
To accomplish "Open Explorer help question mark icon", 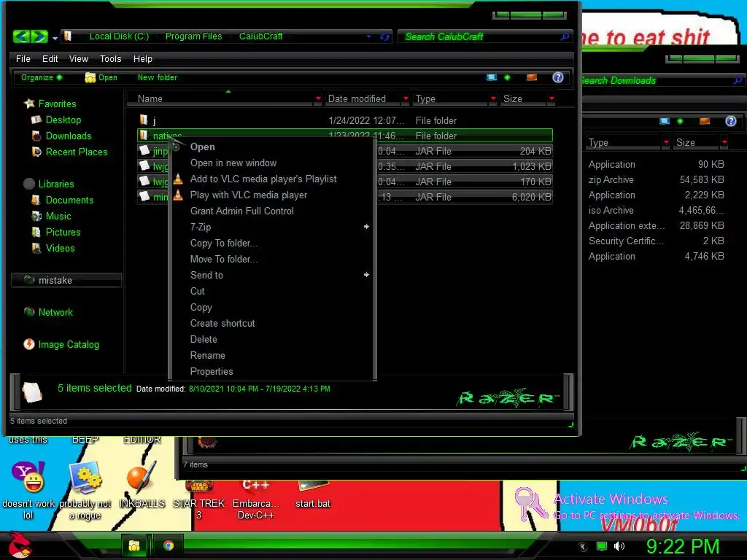I will pyautogui.click(x=558, y=77).
